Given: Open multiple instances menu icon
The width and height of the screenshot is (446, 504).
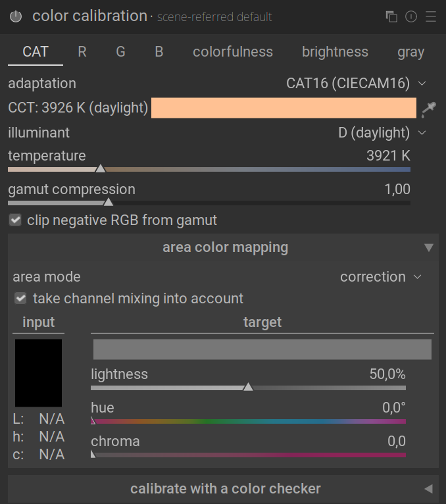Looking at the screenshot, I should tap(391, 16).
